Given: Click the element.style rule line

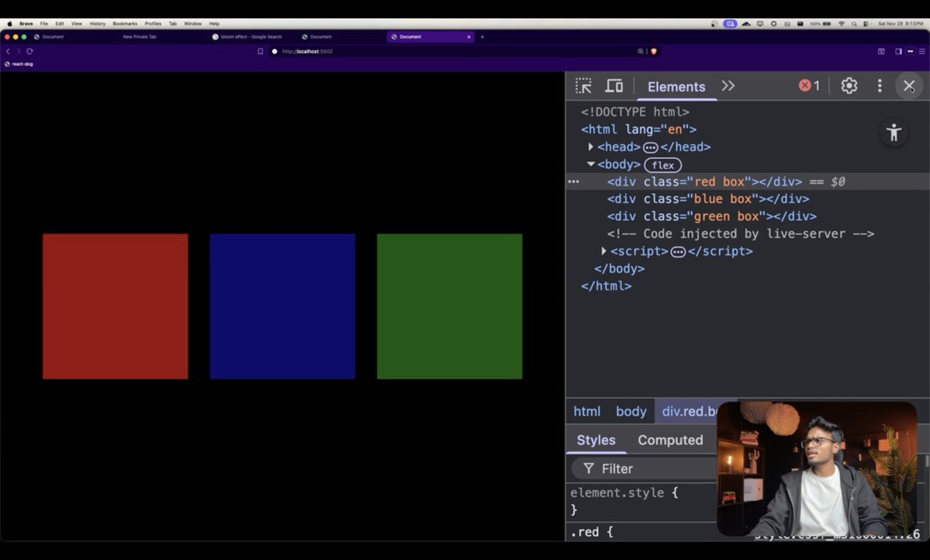Looking at the screenshot, I should pyautogui.click(x=624, y=493).
